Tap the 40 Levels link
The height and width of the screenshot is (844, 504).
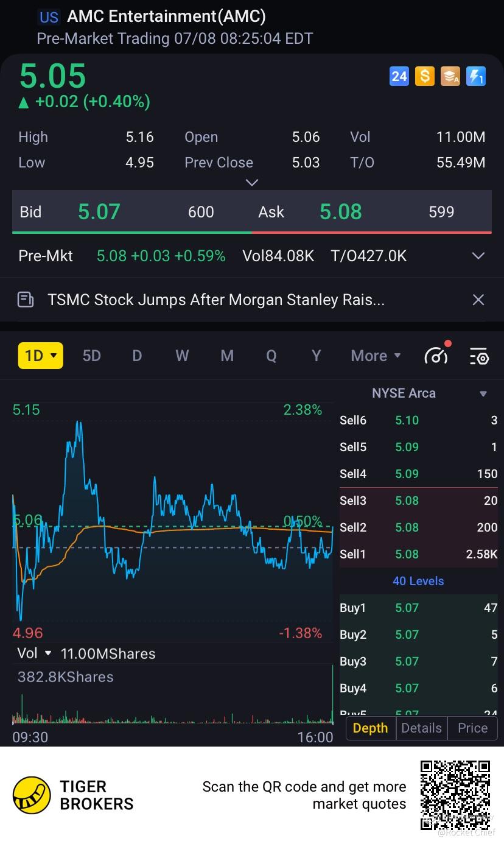pos(418,581)
